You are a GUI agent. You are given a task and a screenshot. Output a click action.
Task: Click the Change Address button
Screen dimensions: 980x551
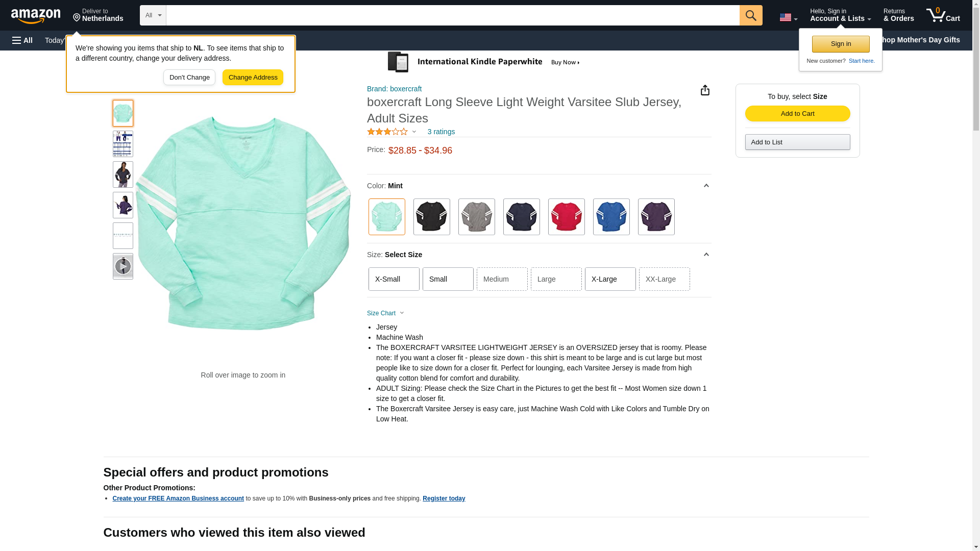click(x=253, y=78)
